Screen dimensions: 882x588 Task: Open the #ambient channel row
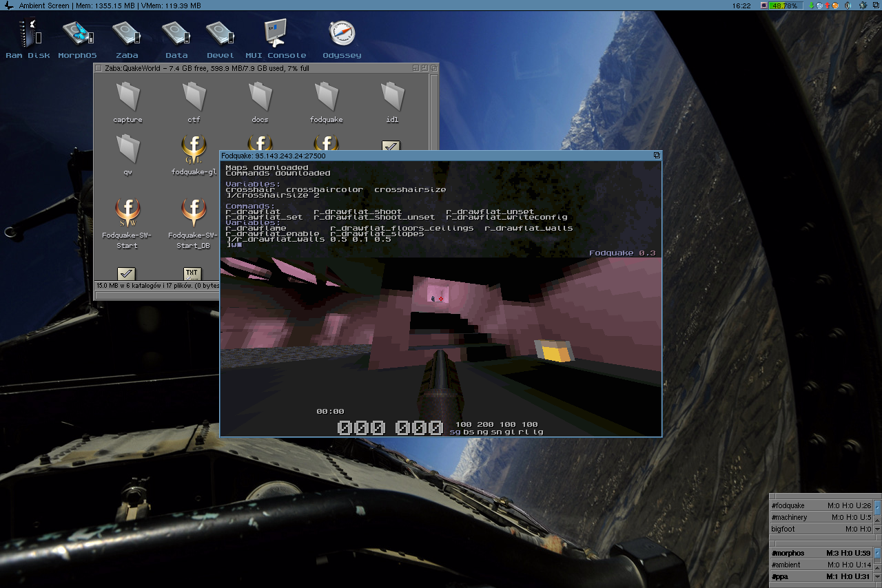click(x=821, y=565)
